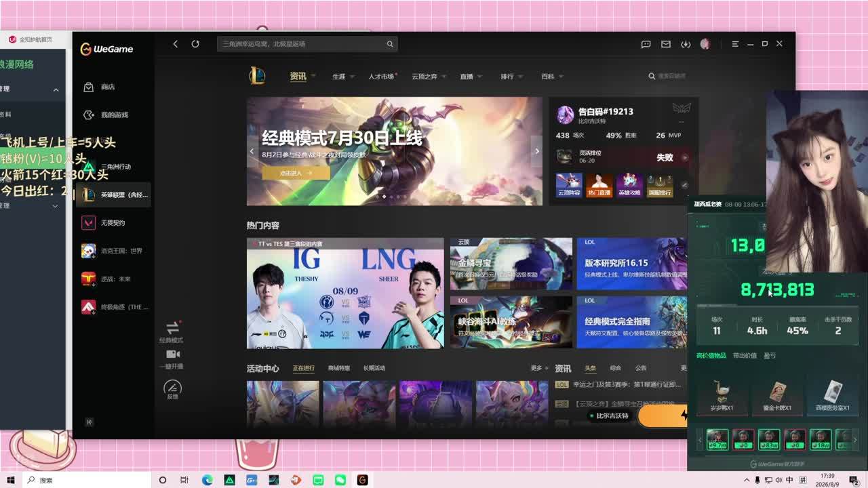Expand the 生涯 dropdown arrow
Image resolution: width=868 pixels, height=488 pixels.
352,77
